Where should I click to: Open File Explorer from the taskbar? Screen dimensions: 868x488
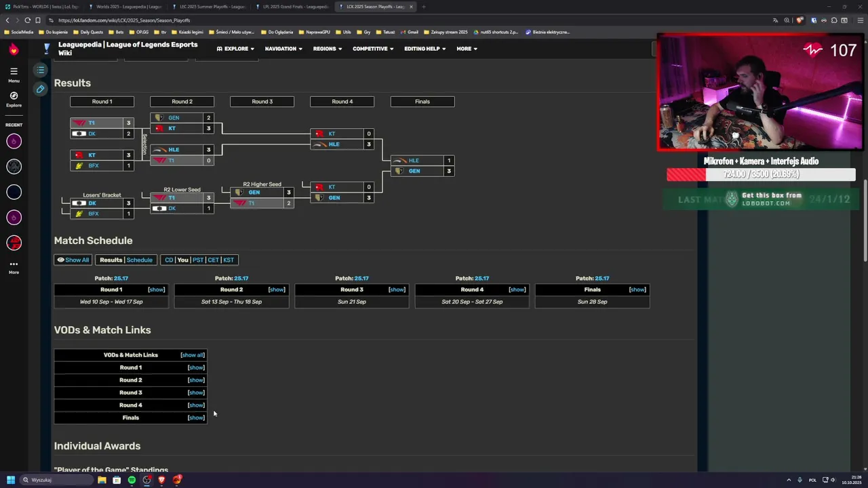(x=102, y=480)
